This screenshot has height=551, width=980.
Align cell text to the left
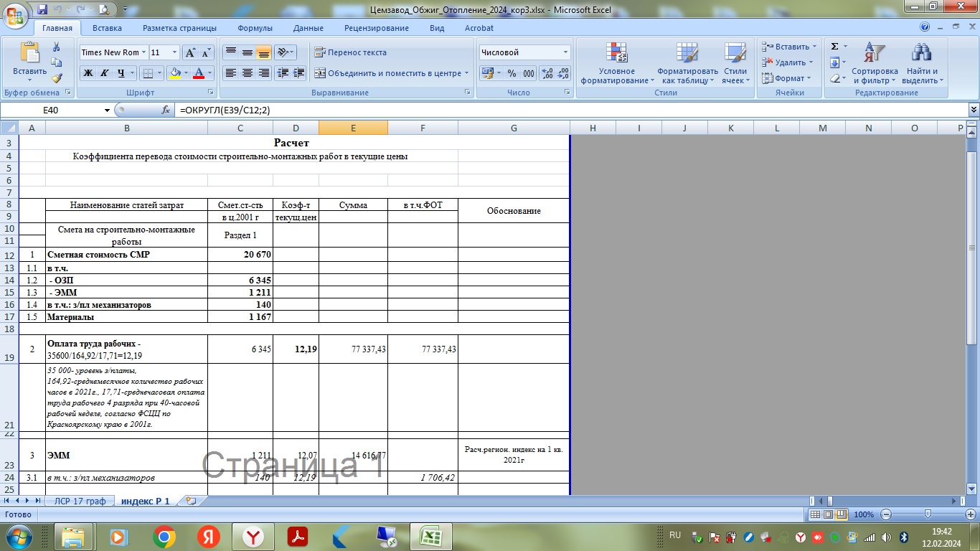(x=231, y=73)
